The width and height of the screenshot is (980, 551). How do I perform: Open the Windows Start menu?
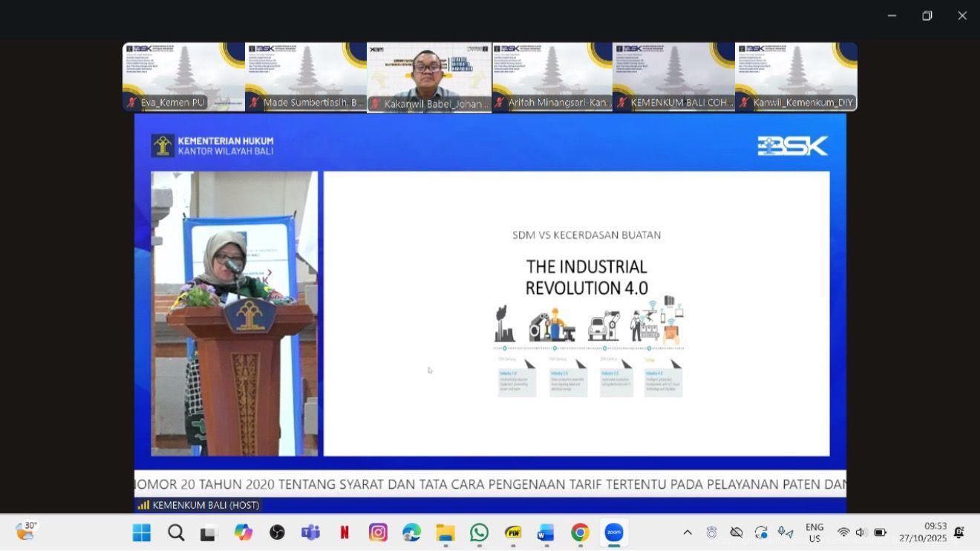141,532
